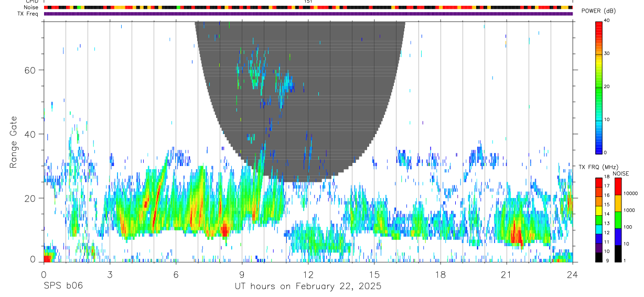Screen dimensions: 644x297
Task: Click the '20' label on POWER scale
Action: pos(607,87)
